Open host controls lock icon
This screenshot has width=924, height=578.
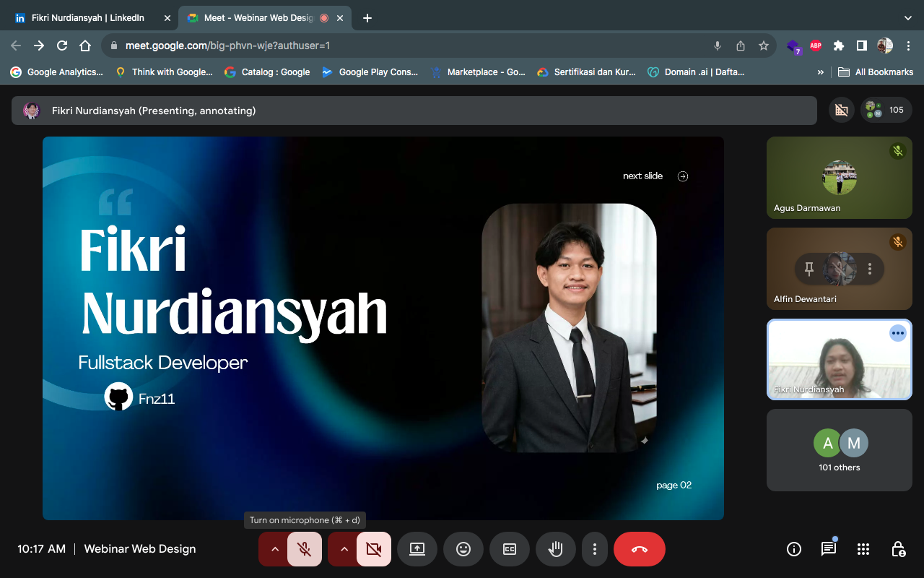pos(898,549)
